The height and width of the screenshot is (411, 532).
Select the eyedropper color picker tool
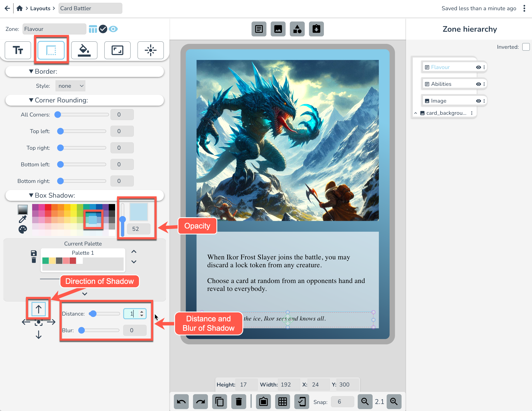tap(23, 219)
